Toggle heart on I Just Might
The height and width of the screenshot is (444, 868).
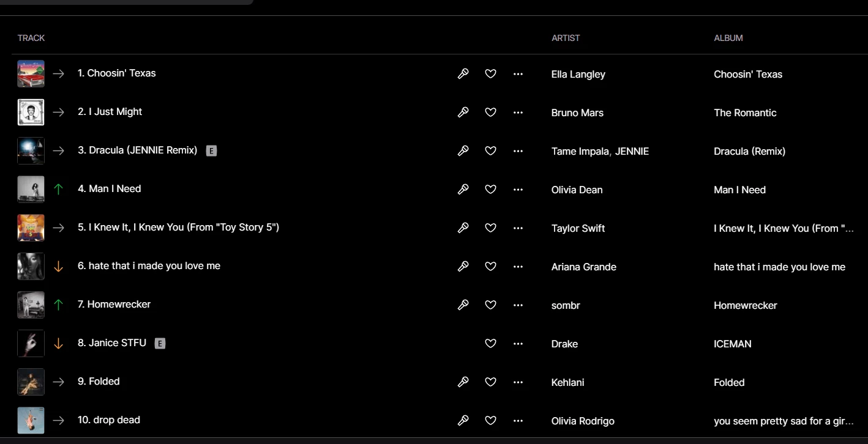[490, 113]
